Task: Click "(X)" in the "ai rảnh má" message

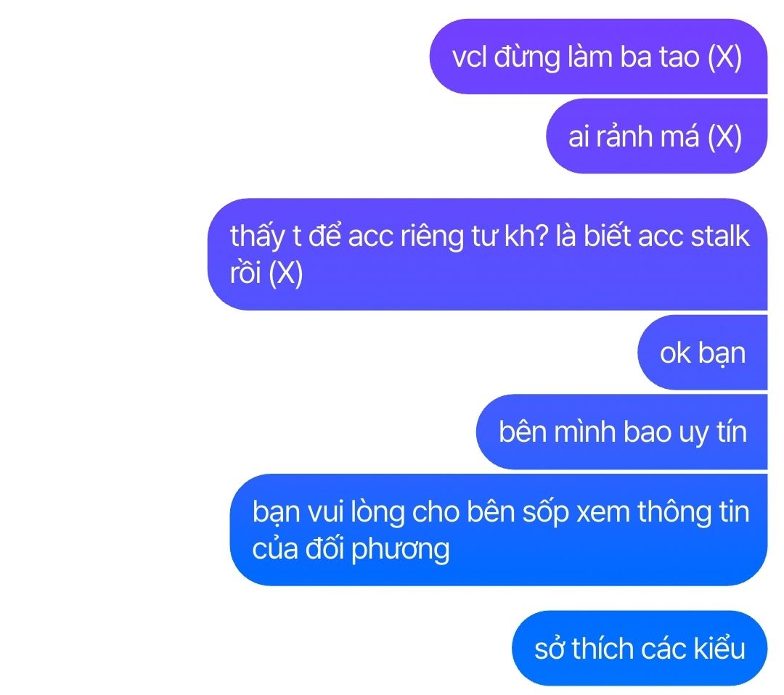Action: click(724, 136)
